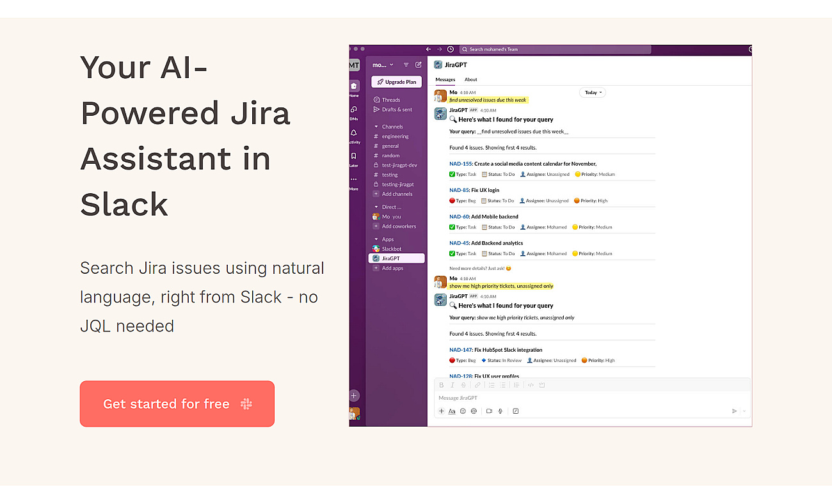
Task: Click the Search mohamed's Team field
Action: (556, 49)
